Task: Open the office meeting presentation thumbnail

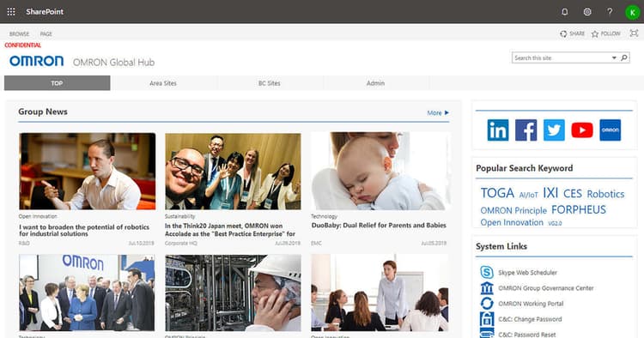Action: 380,293
